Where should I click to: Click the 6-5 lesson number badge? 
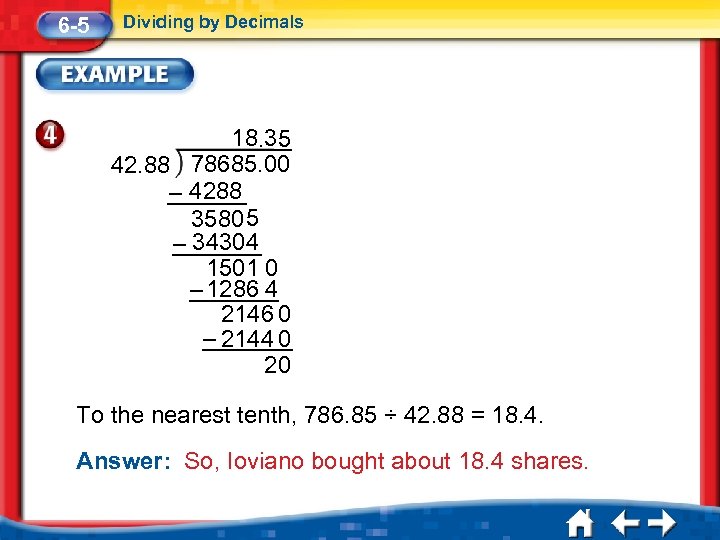[74, 25]
